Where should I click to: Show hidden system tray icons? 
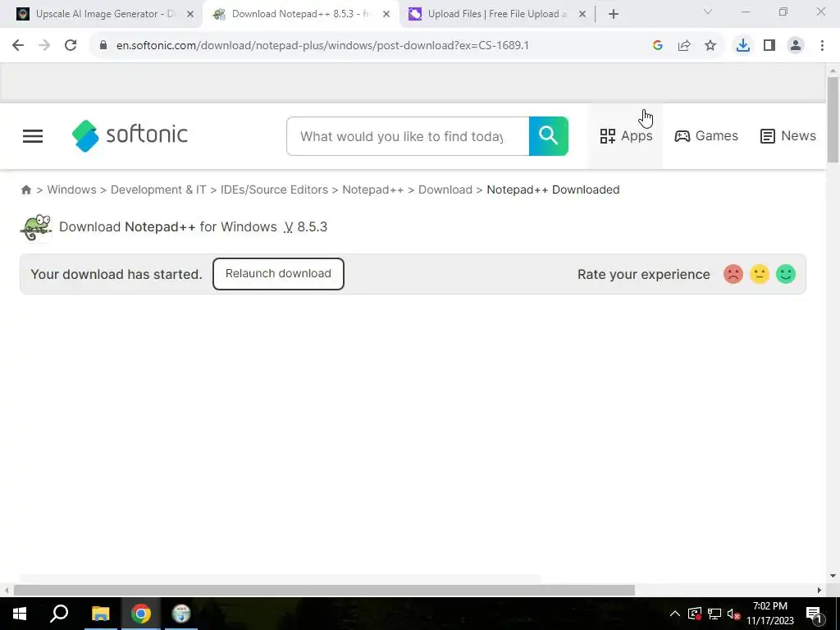[x=675, y=614]
